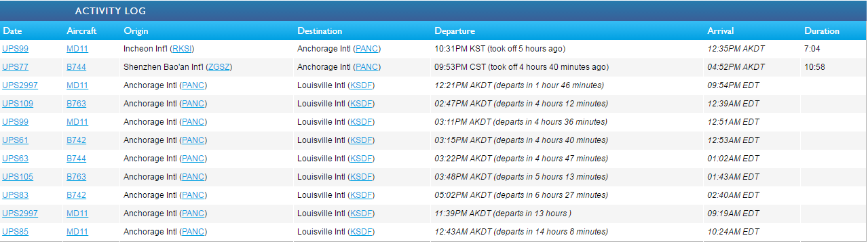Open B744 aircraft link in UPS77 row
Screen dimensions: 868x244
[77, 67]
